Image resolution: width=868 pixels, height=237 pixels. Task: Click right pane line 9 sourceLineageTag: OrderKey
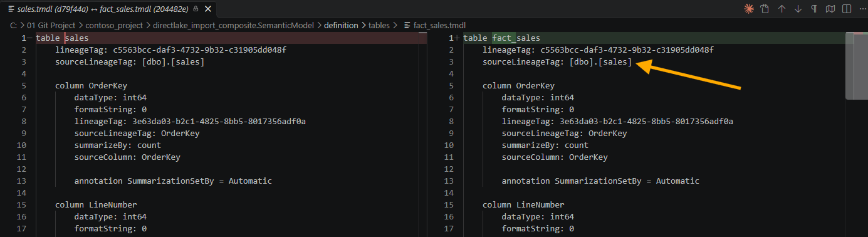tap(564, 134)
